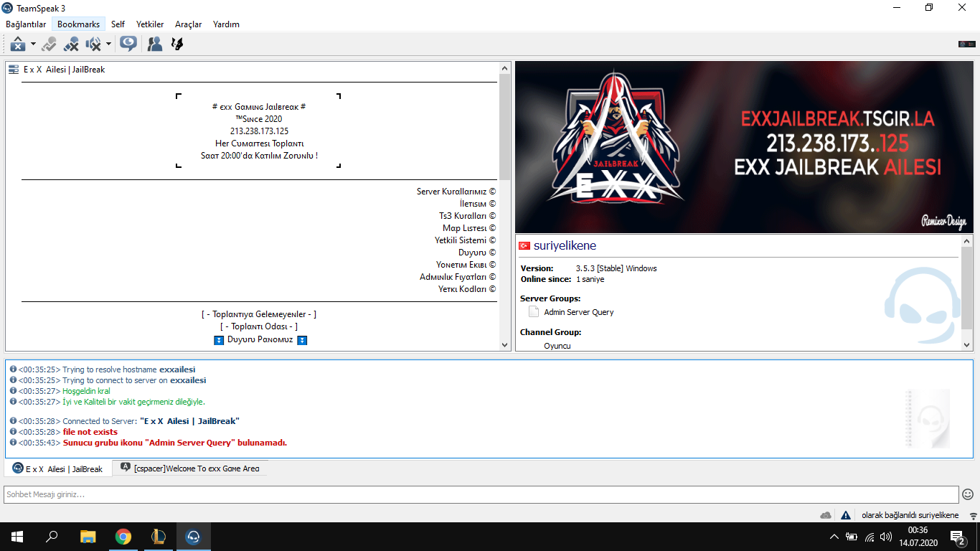
Task: Select the Toplantı Odası channel
Action: pyautogui.click(x=259, y=326)
